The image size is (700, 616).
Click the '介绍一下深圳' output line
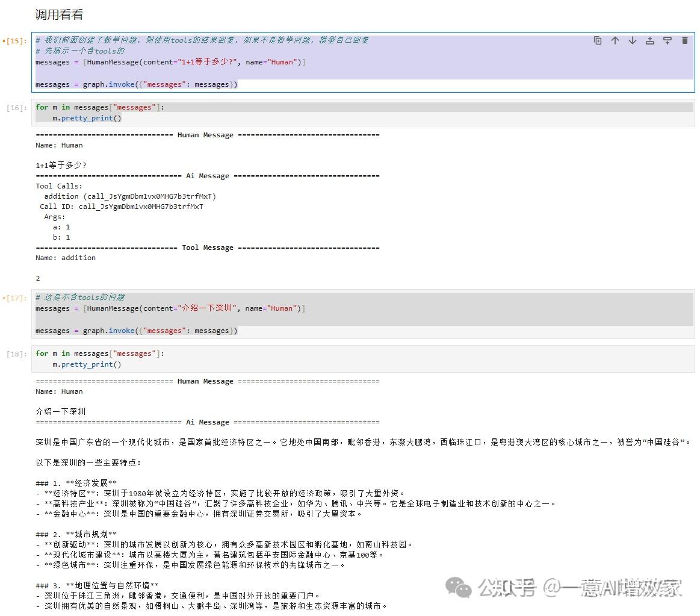click(61, 411)
